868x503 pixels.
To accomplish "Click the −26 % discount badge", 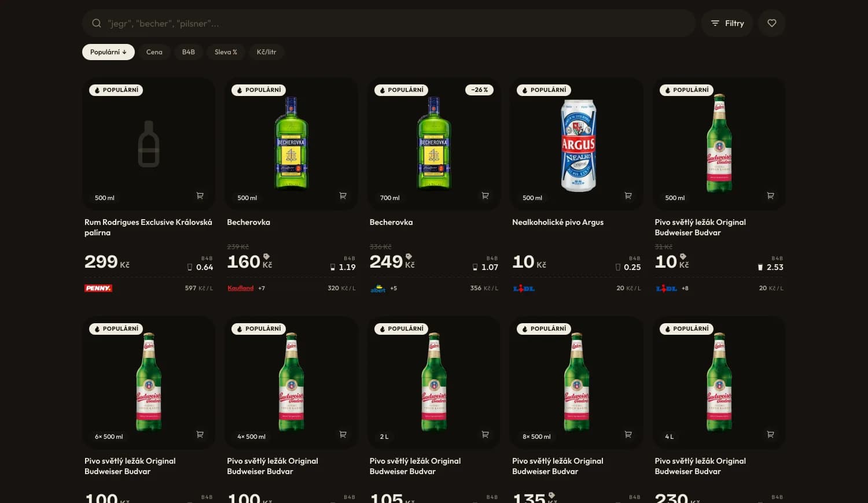I will coord(479,90).
